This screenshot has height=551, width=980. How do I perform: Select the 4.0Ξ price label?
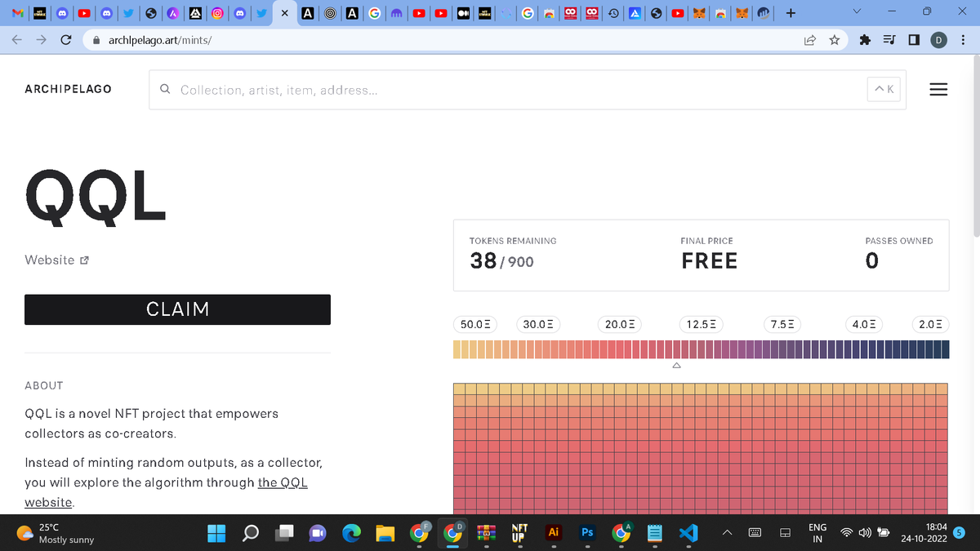click(x=864, y=324)
